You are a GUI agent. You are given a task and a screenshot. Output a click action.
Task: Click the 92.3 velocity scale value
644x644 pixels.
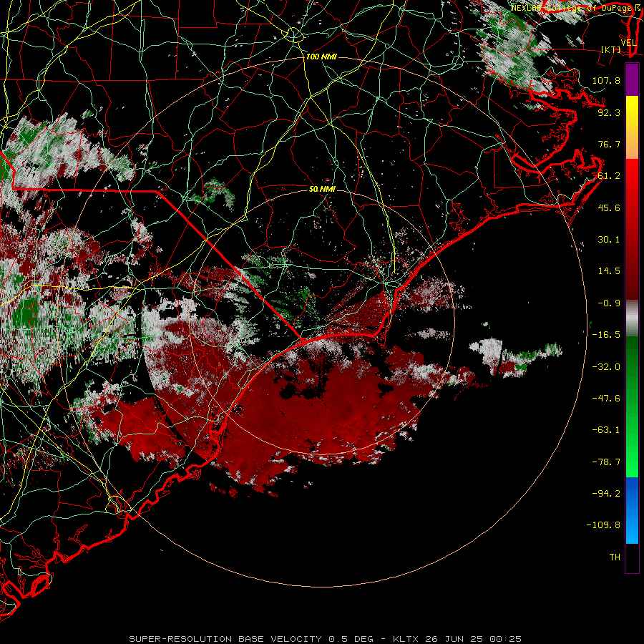(609, 112)
